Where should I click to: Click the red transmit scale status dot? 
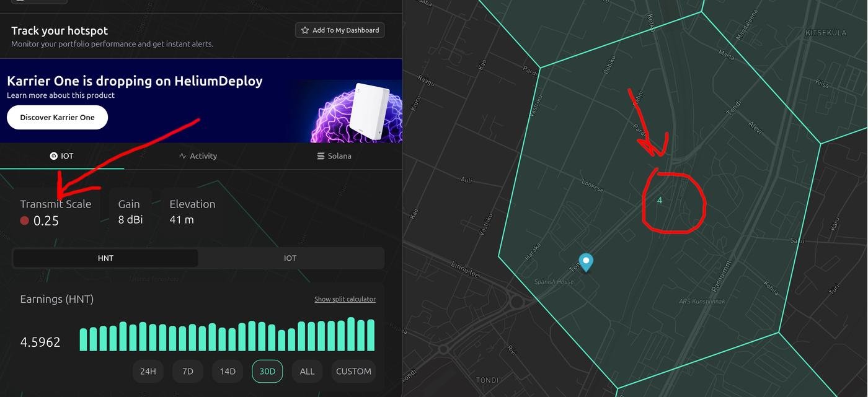[x=25, y=220]
